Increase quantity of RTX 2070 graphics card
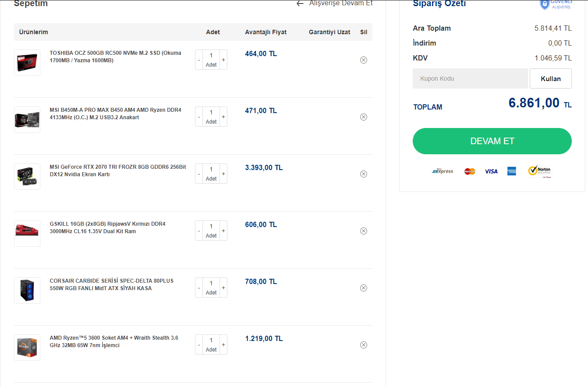The width and height of the screenshot is (588, 387). pyautogui.click(x=223, y=174)
